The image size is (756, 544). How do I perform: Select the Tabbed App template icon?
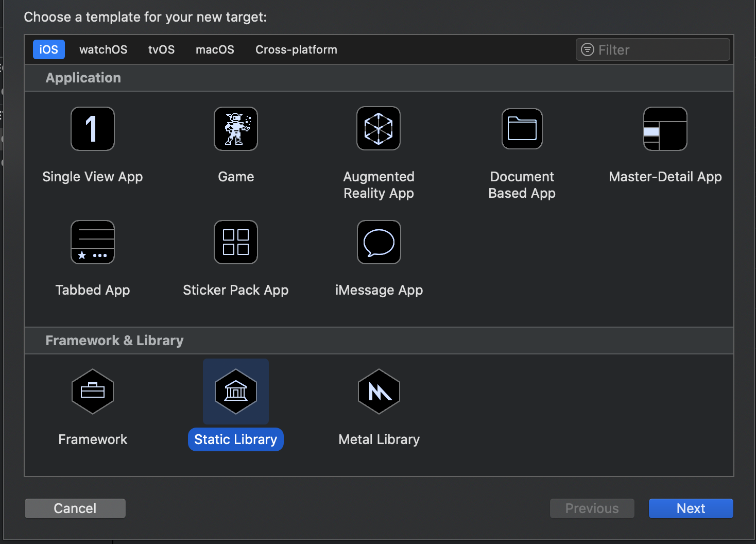[93, 242]
